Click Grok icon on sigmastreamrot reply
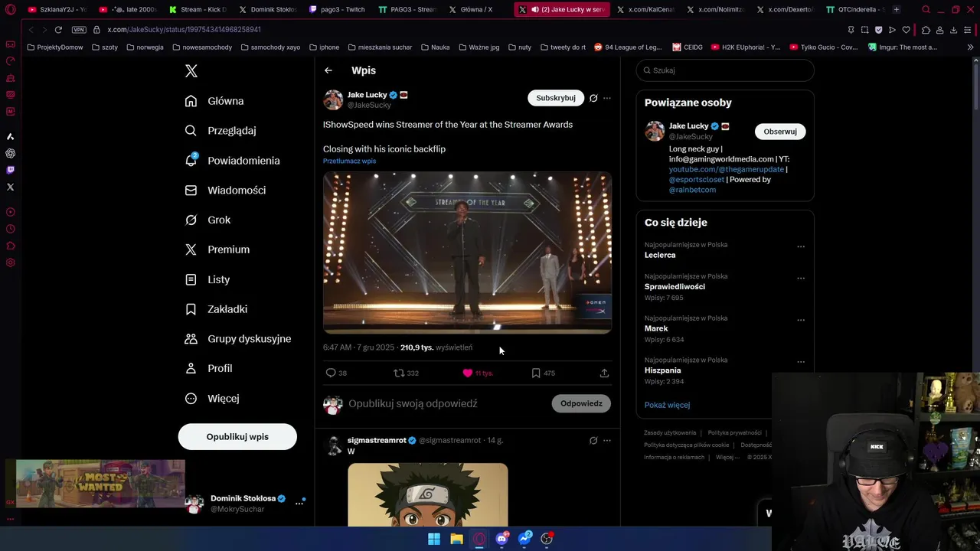Image resolution: width=980 pixels, height=551 pixels. (593, 441)
